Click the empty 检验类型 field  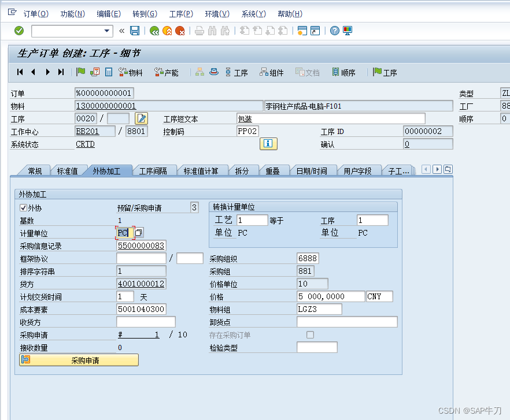[x=317, y=348]
